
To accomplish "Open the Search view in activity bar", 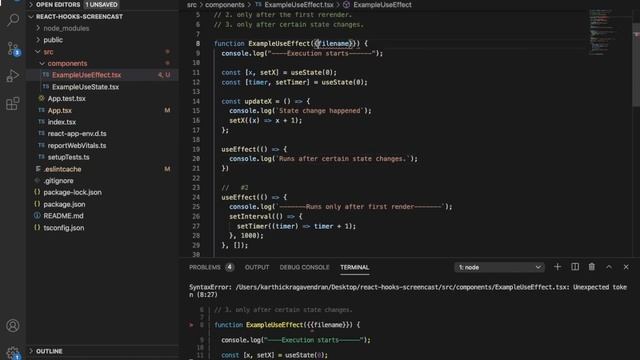I will coord(13,19).
